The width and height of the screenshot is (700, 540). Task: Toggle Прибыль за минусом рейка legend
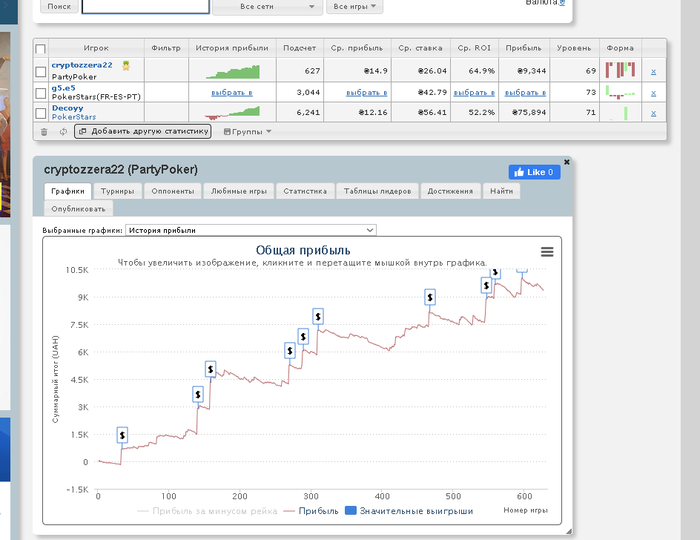pyautogui.click(x=208, y=511)
